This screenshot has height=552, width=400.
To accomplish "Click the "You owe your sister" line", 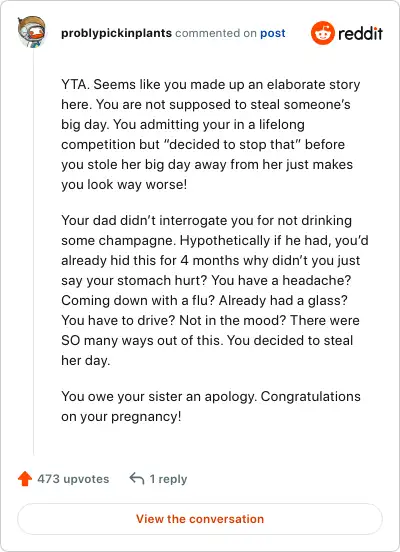I will 211,397.
